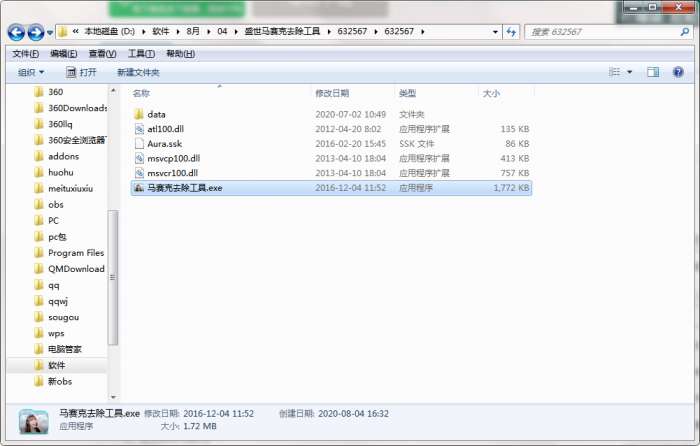Open the 工具(T) menu
Screen dimensions: 700x446
coord(141,54)
